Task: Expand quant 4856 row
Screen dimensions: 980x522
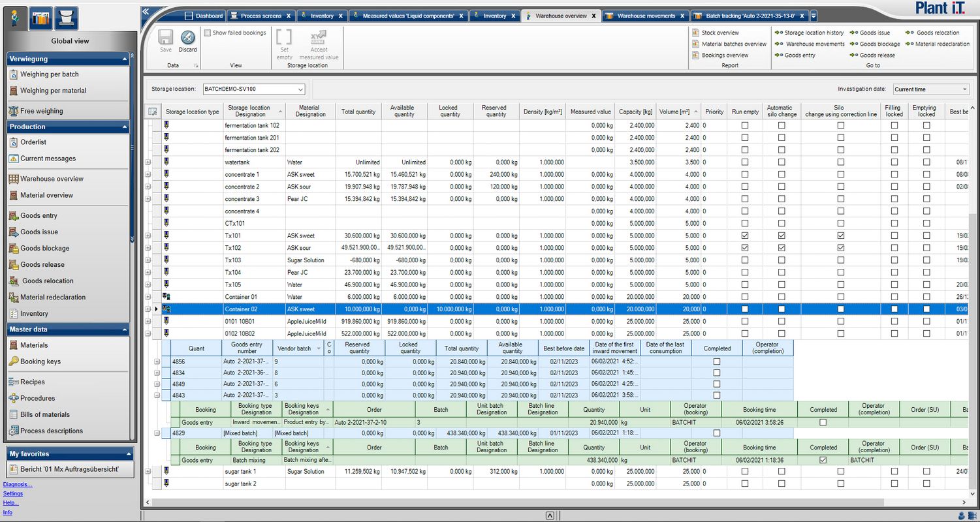Action: coord(157,361)
